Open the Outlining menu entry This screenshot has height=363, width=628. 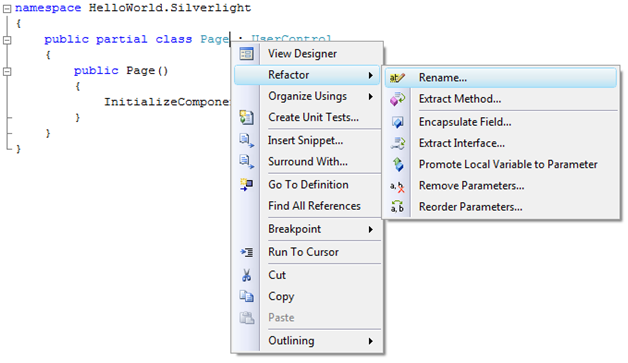point(307,341)
